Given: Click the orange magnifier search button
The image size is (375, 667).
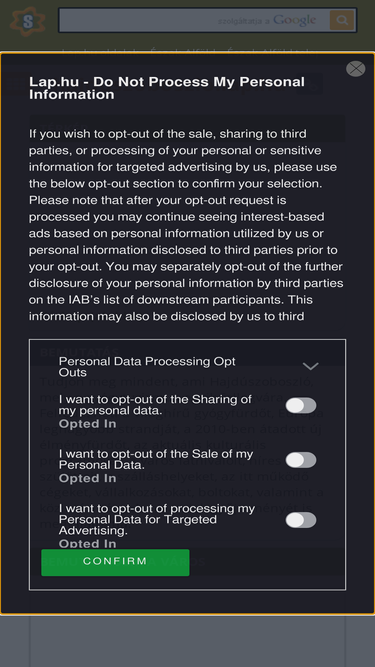Looking at the screenshot, I should coord(342,20).
